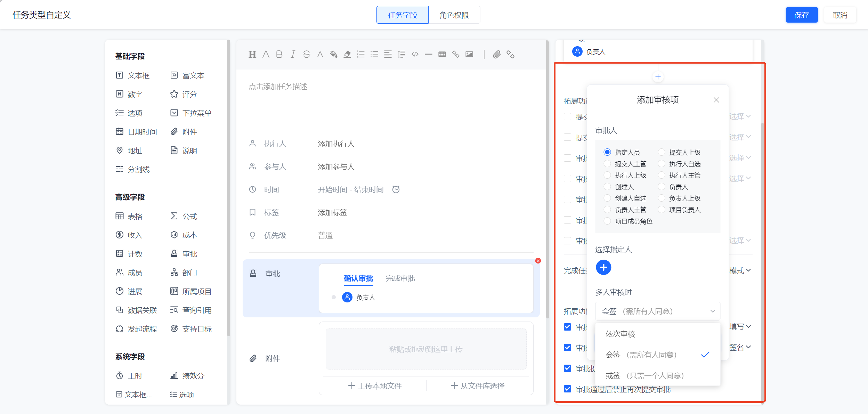Apply strikethrough formatting

tap(306, 55)
